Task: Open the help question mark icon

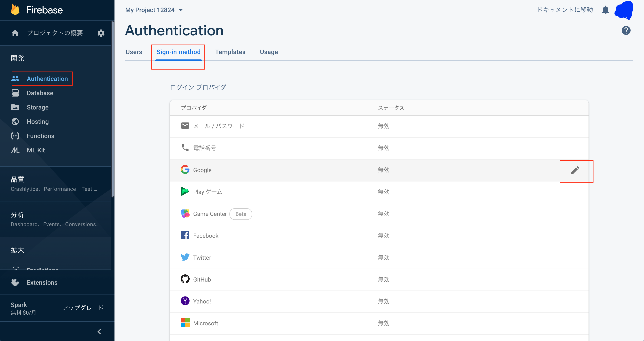Action: point(626,30)
